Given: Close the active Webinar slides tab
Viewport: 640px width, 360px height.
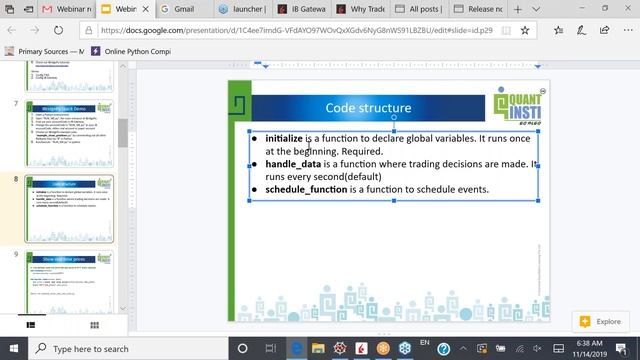Looking at the screenshot, I should pyautogui.click(x=145, y=9).
